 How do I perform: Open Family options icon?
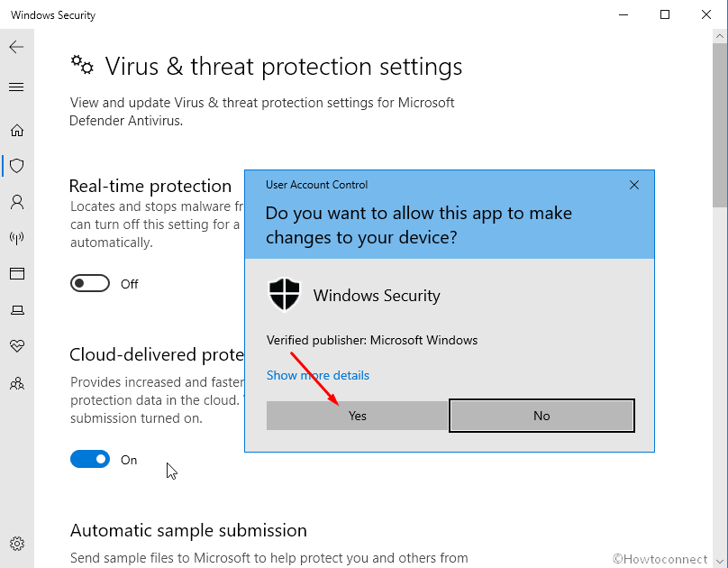pos(17,383)
